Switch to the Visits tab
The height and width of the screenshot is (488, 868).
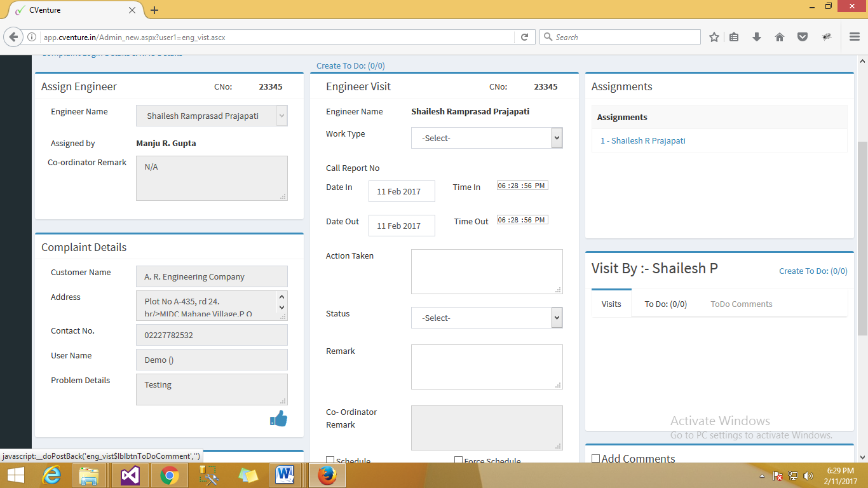tap(611, 304)
